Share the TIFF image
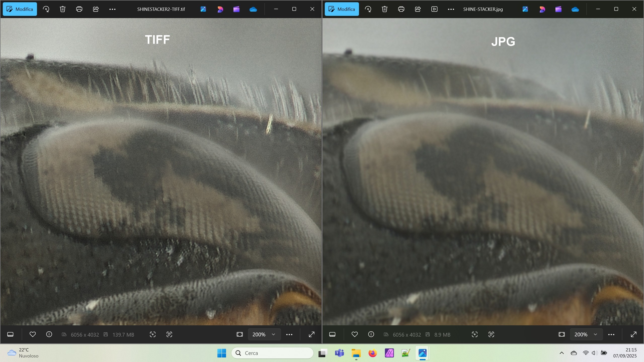 [96, 9]
